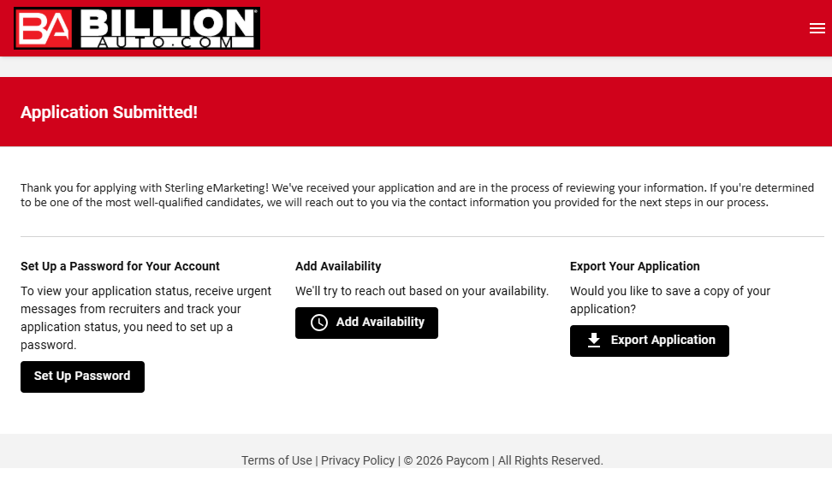Screen dimensions: 832x504
Task: Click the Add Availability button label
Action: [x=380, y=323]
